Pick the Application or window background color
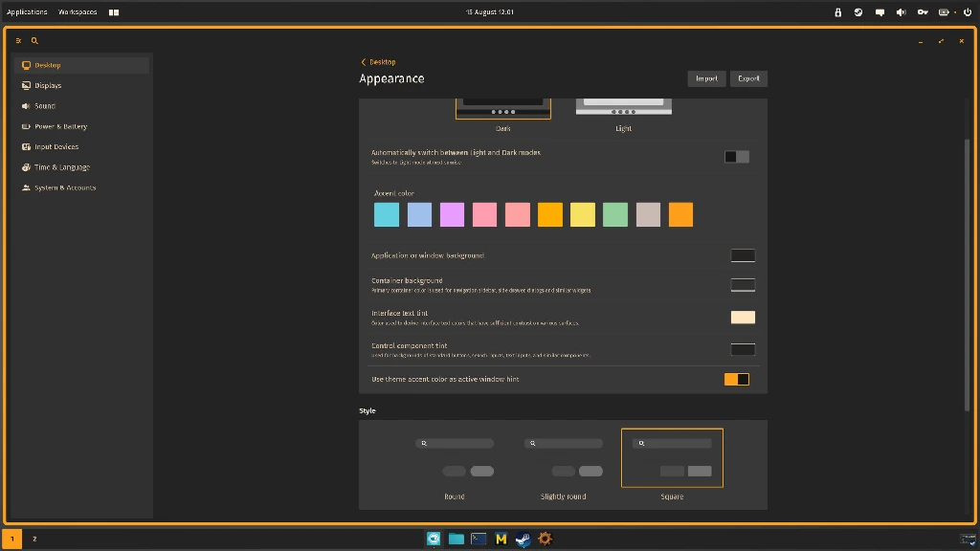This screenshot has height=551, width=980. [743, 254]
